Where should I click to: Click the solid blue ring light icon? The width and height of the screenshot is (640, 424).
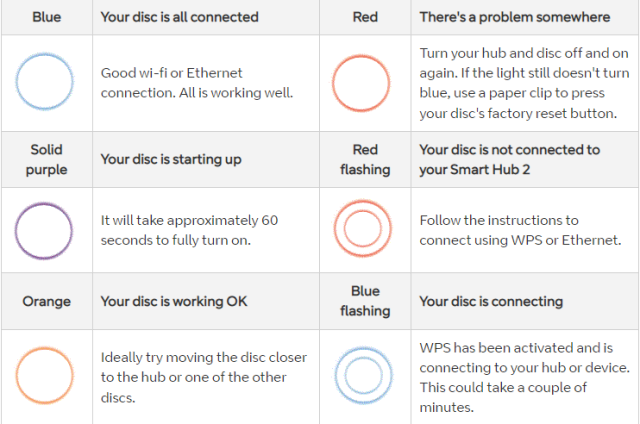tap(44, 81)
